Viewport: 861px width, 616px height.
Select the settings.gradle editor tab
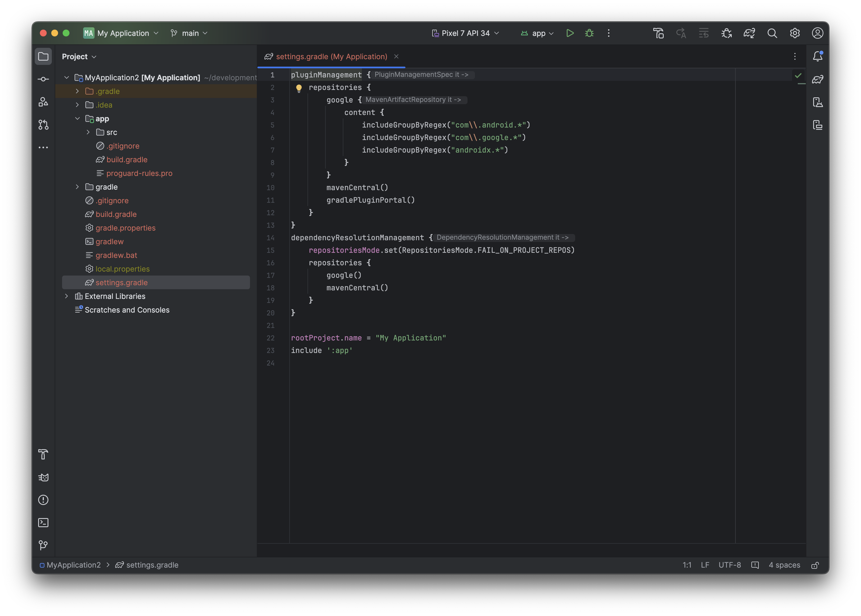[331, 57]
